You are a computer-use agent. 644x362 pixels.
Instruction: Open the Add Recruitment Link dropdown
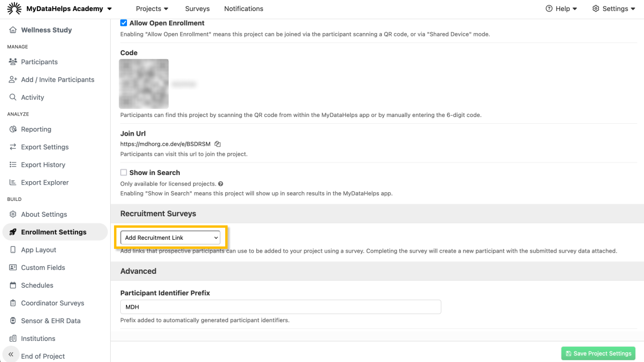tap(170, 237)
